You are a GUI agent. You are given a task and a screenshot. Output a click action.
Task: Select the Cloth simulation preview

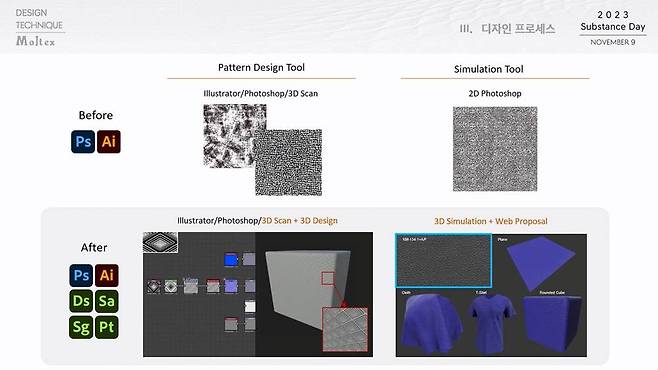tap(431, 323)
